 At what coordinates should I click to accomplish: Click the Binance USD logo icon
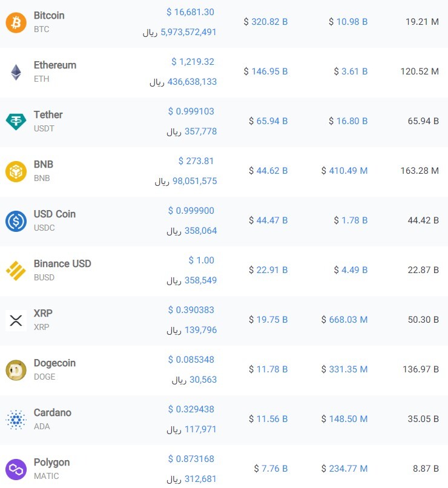[x=16, y=271]
